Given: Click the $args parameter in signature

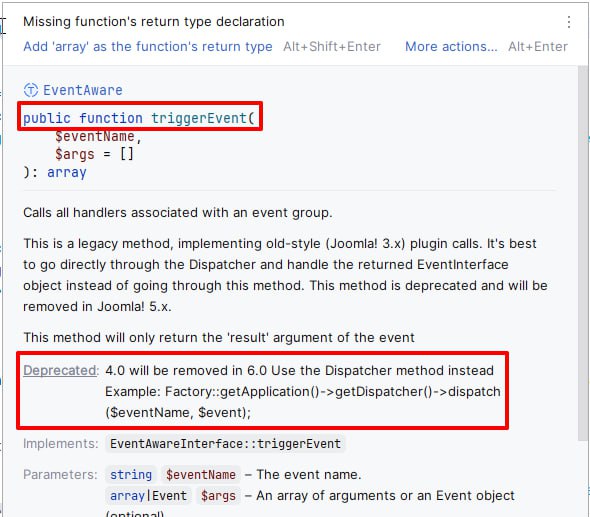Looking at the screenshot, I should pos(75,154).
